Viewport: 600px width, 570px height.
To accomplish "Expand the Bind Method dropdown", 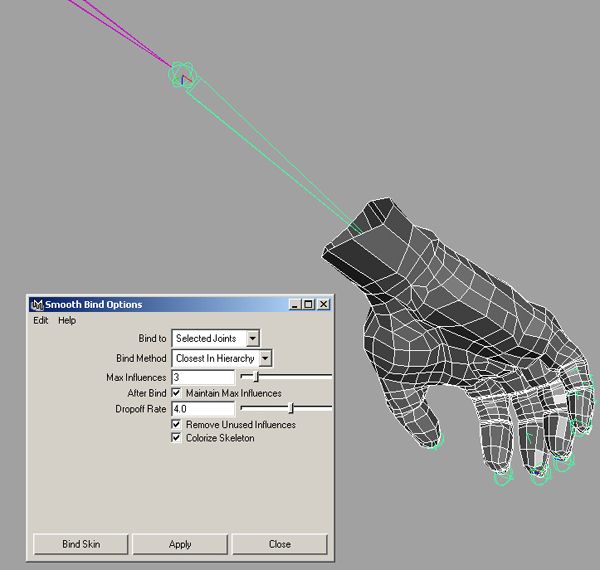I will point(221,358).
